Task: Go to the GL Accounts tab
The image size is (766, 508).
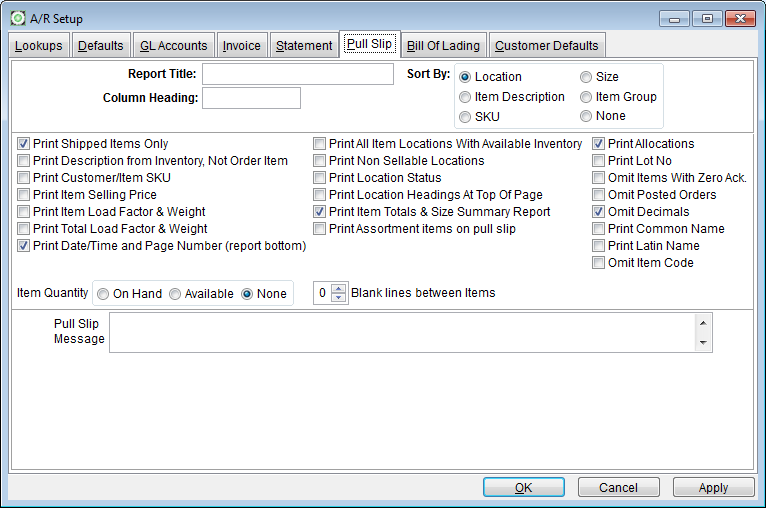Action: (x=174, y=46)
